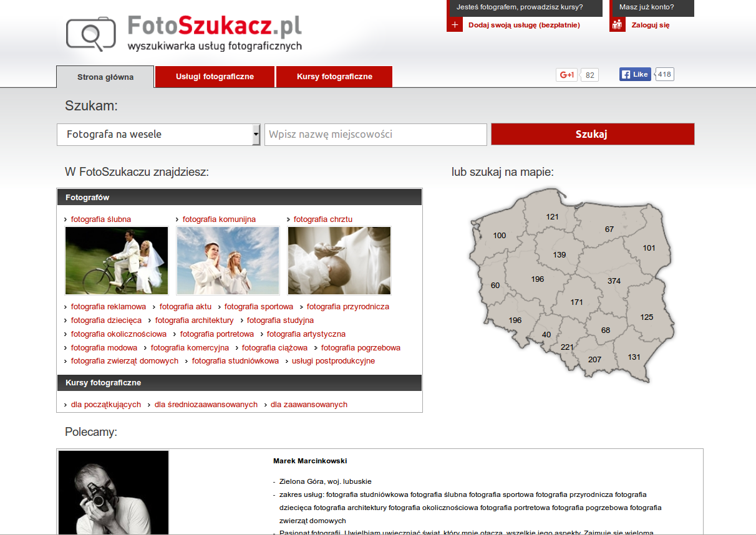Select map region labeled 221
756x535 pixels.
(x=566, y=347)
